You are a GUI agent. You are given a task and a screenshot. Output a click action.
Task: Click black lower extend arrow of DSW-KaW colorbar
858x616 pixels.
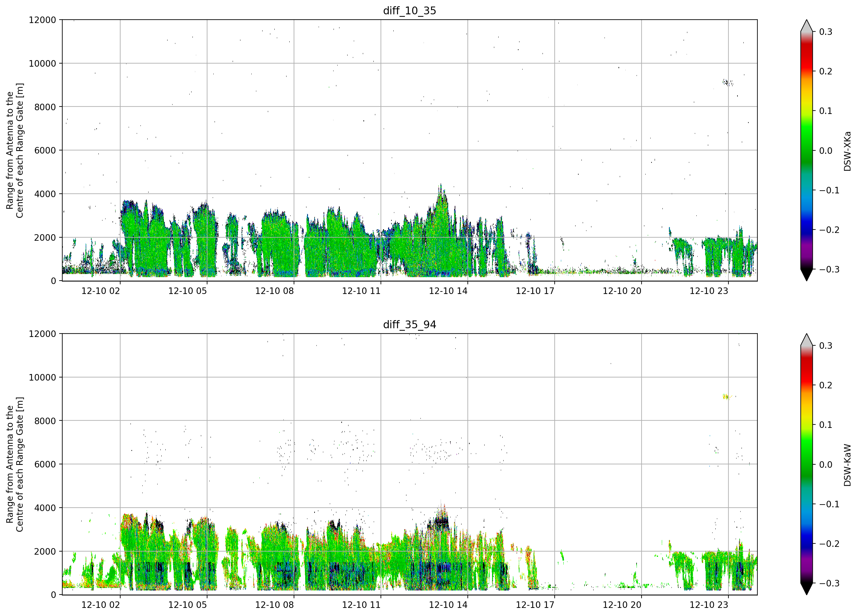click(x=807, y=589)
